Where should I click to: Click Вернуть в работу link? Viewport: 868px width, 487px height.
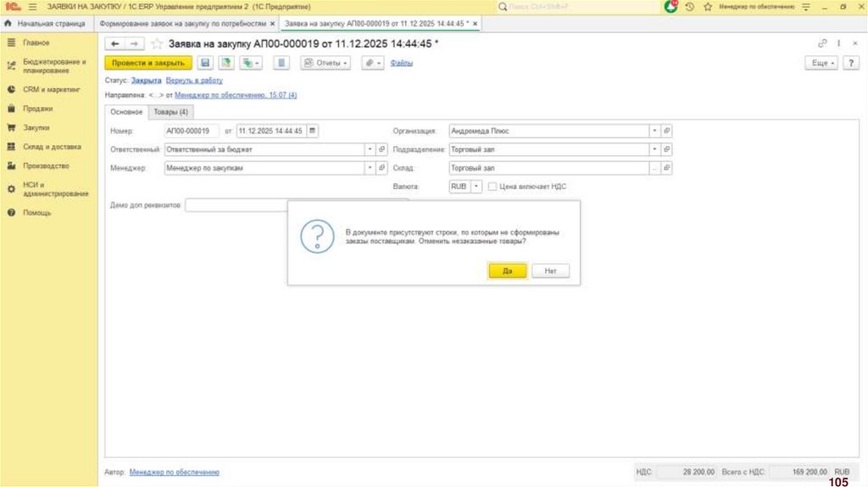coord(194,81)
